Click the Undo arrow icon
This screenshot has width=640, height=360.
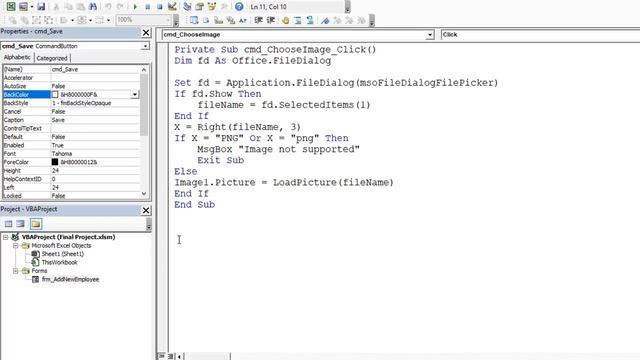click(108, 7)
